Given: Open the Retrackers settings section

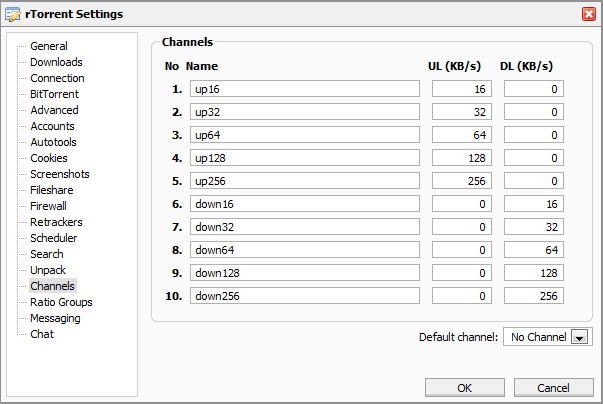Looking at the screenshot, I should tap(56, 222).
